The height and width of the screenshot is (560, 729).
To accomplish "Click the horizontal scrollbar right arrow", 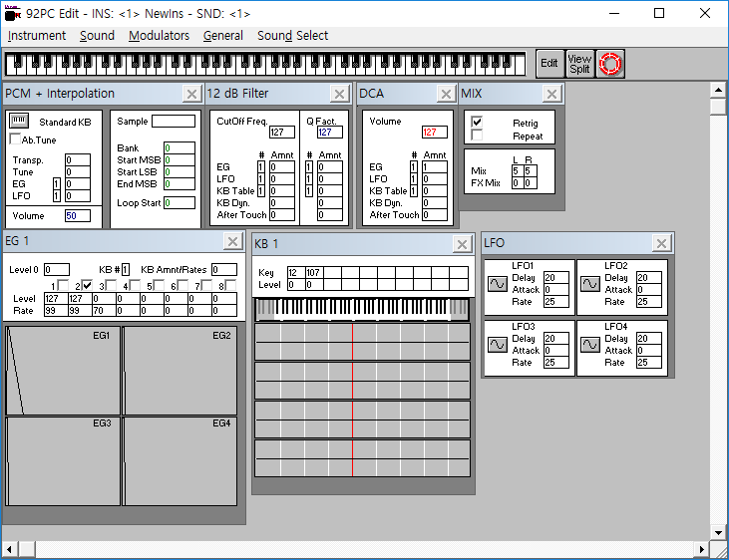I will coord(701,549).
